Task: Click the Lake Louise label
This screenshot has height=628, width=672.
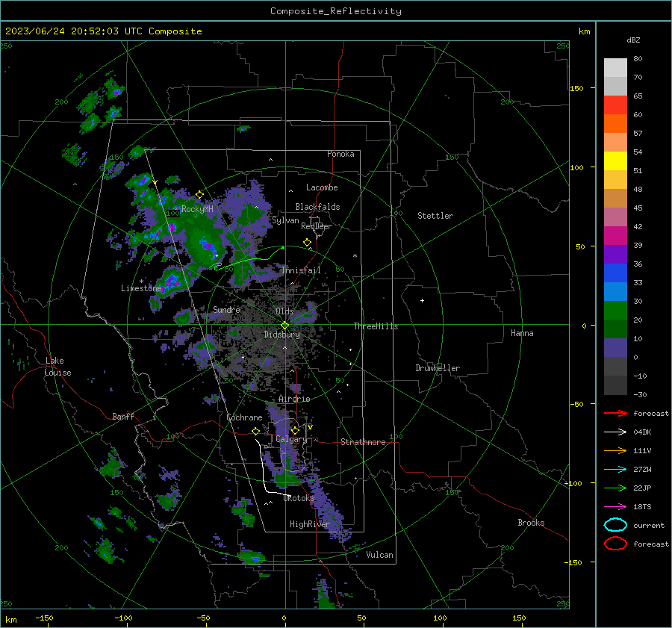Action: (57, 367)
